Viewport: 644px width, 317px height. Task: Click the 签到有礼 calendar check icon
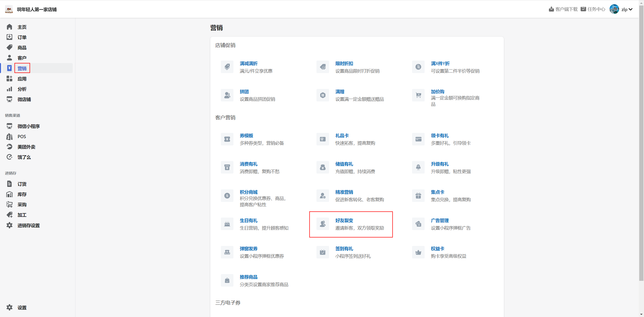323,252
